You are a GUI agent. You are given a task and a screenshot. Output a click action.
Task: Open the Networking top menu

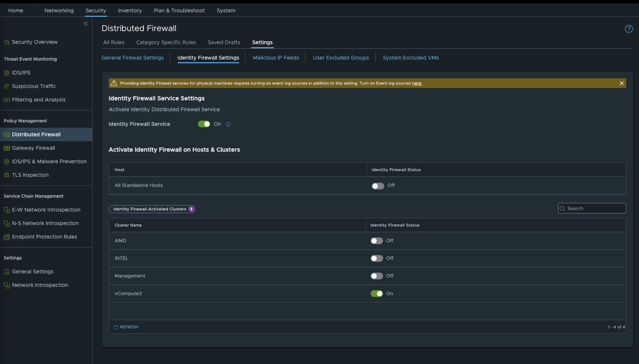(x=59, y=10)
